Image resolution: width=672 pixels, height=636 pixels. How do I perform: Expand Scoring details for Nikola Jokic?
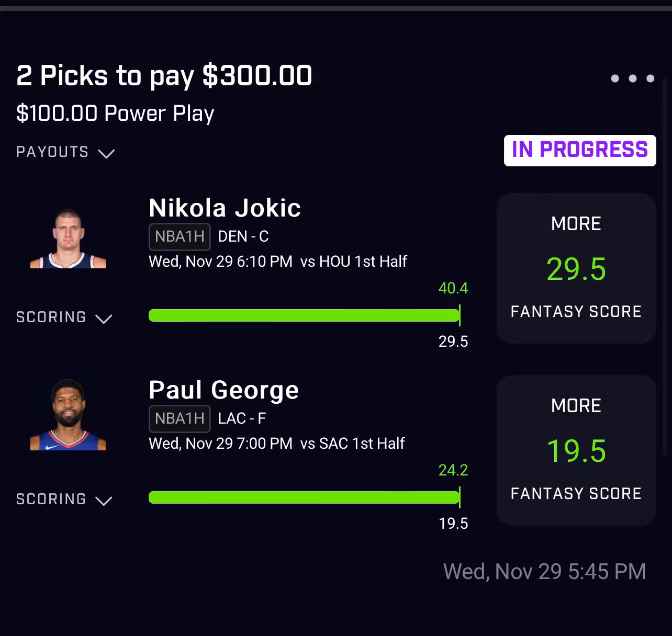pos(64,317)
